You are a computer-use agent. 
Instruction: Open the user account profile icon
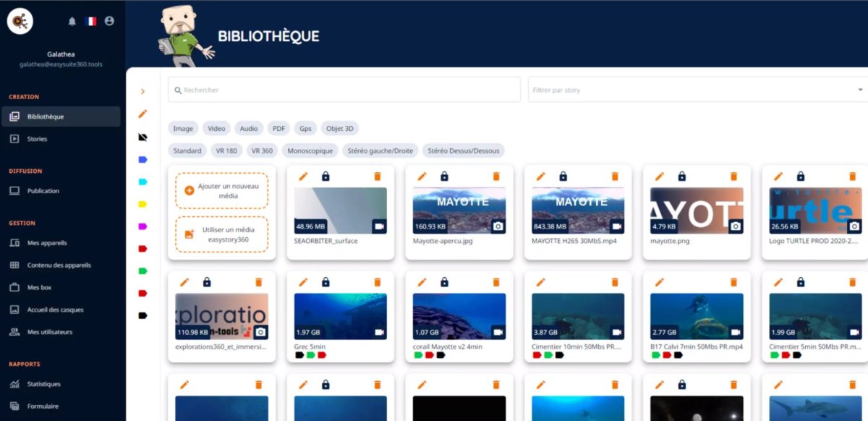(x=109, y=22)
